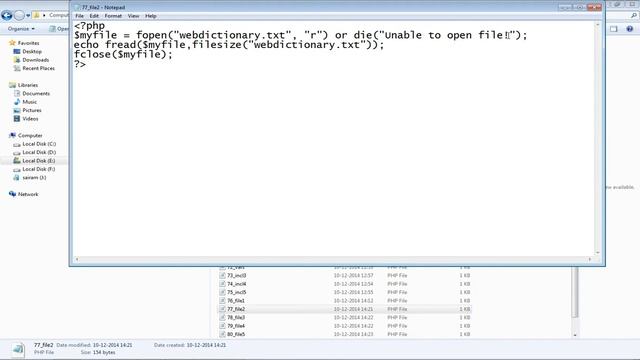Open the recent locations dropdown arrow in Explorer

(x=28, y=16)
